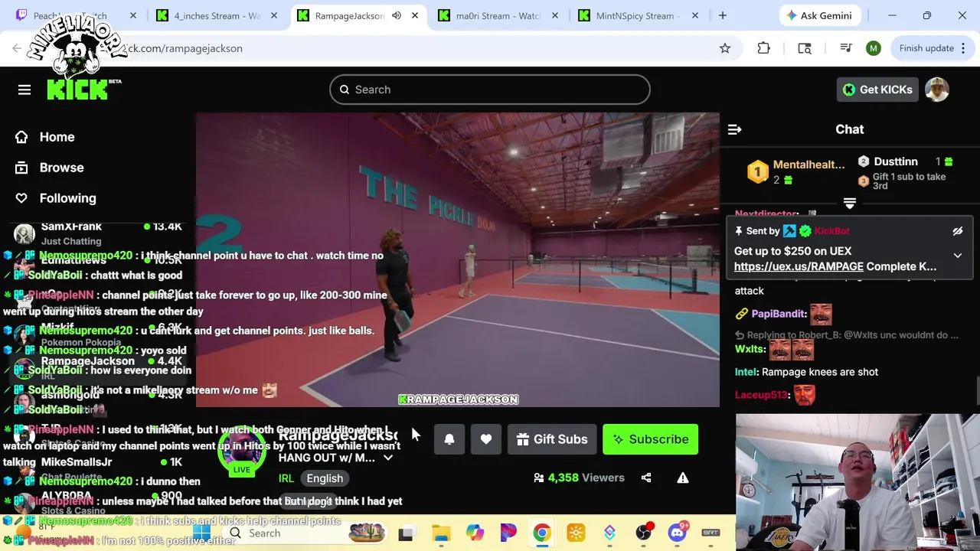The image size is (980, 551).
Task: Click the Wxlts username in chat
Action: [x=750, y=349]
